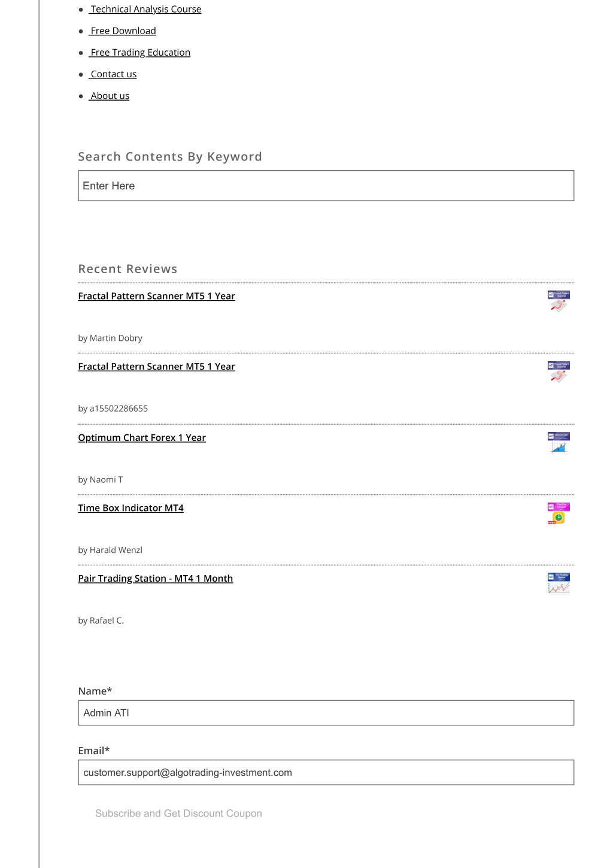Click the Recent Reviews heading
This screenshot has width=613, height=868.
click(x=128, y=269)
